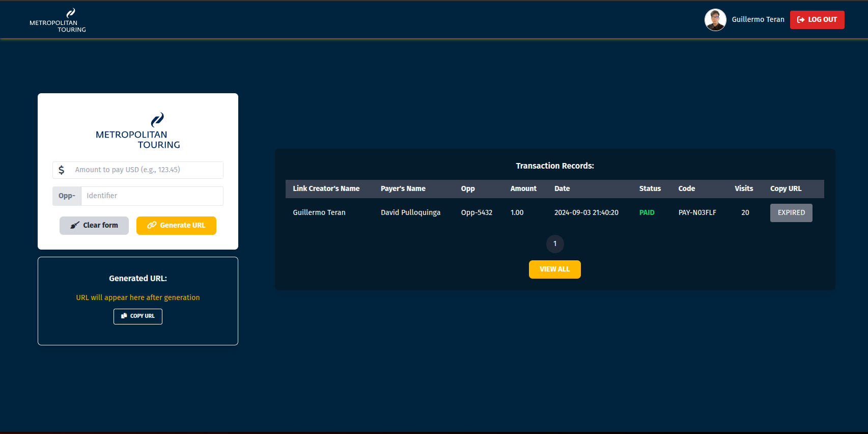
Task: Click the VIEW ALL button
Action: [x=555, y=269]
